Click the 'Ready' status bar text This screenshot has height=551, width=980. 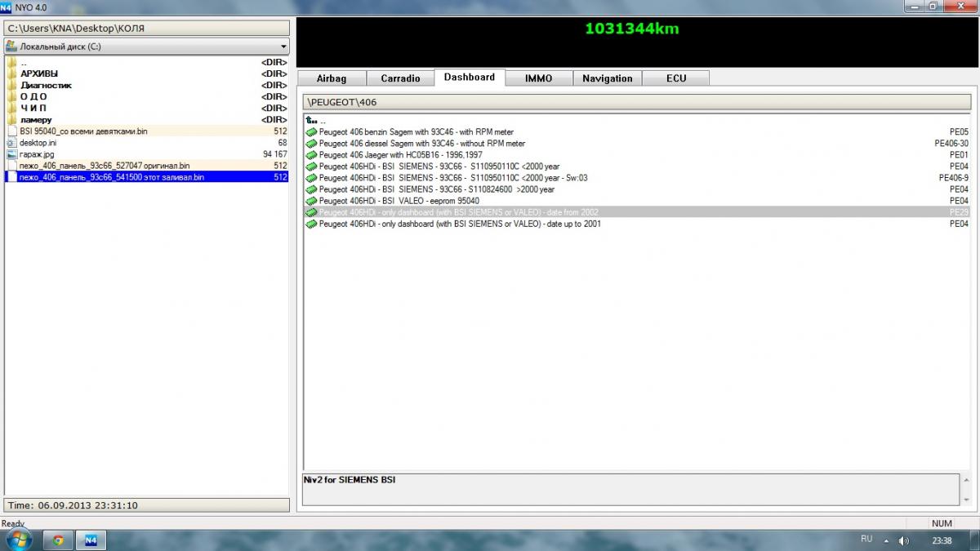[x=13, y=523]
